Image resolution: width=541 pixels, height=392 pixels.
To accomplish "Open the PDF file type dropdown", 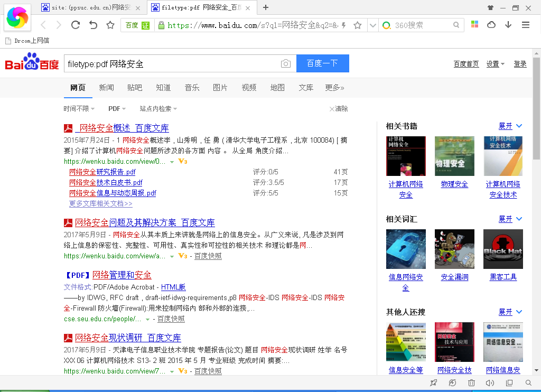I will tap(117, 109).
